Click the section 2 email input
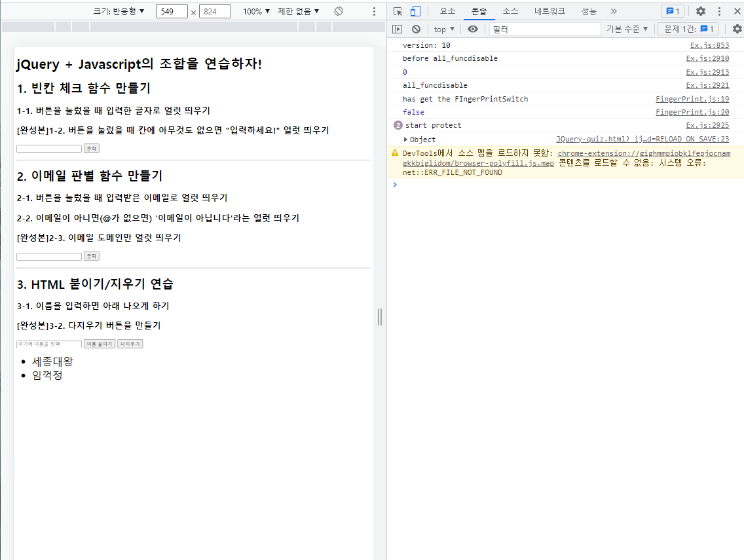 coord(49,256)
